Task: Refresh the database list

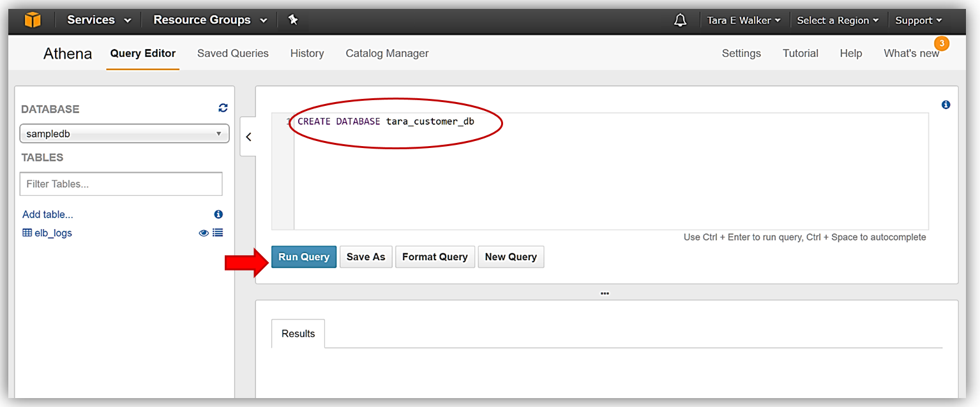Action: [223, 108]
